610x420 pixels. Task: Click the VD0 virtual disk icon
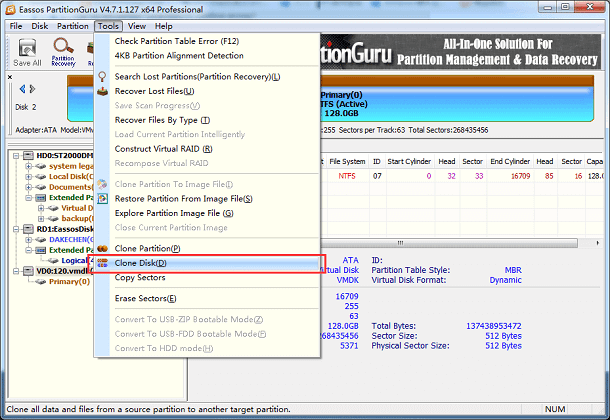pyautogui.click(x=28, y=271)
